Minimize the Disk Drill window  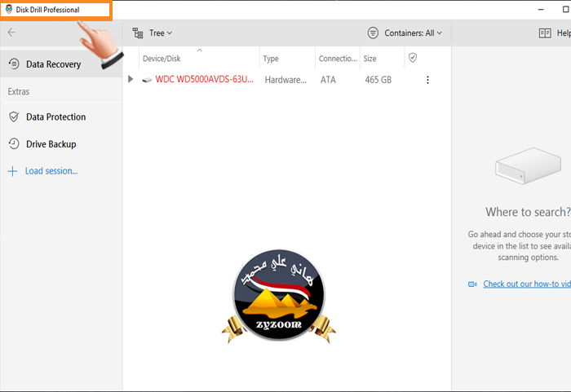[x=541, y=10]
